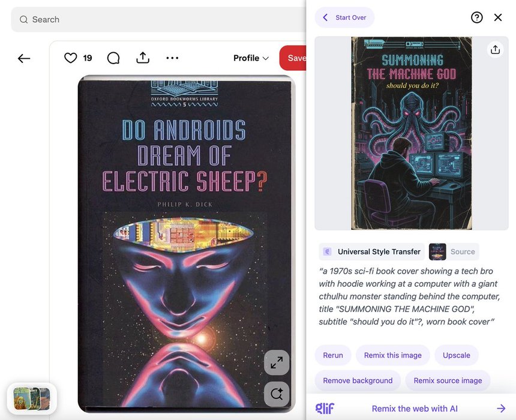
Task: Share the generated Machine God image
Action: point(495,50)
